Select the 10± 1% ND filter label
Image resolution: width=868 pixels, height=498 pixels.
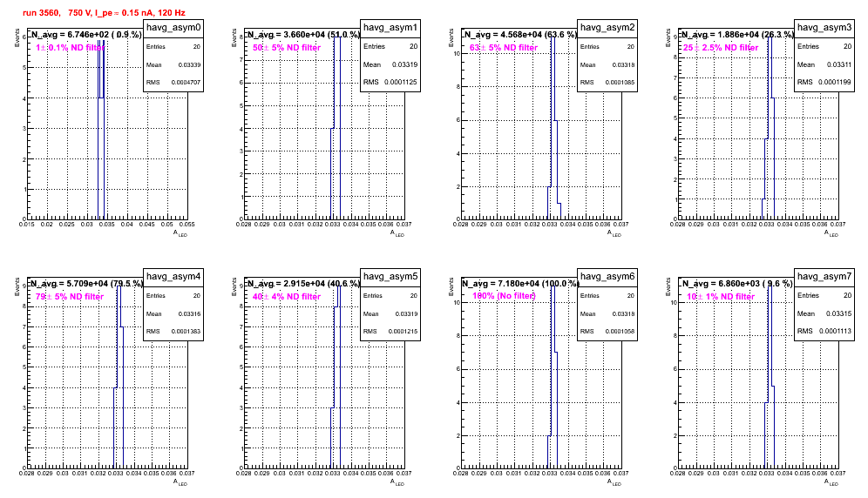pos(721,297)
